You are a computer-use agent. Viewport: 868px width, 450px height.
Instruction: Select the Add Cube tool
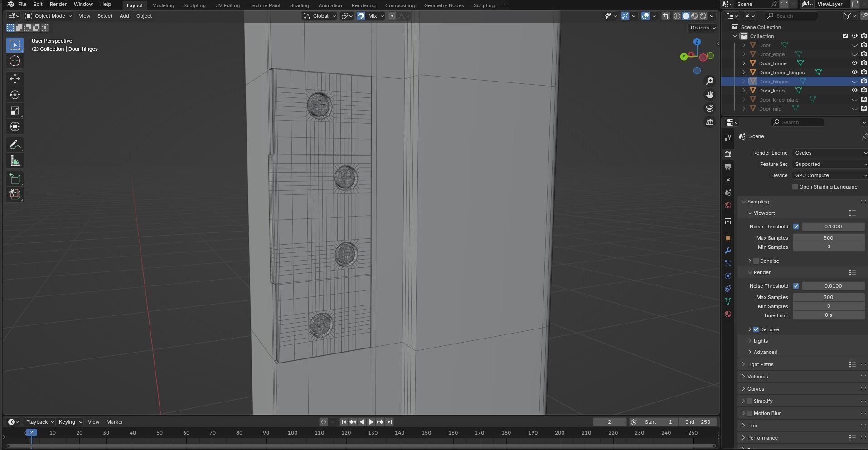tap(15, 179)
